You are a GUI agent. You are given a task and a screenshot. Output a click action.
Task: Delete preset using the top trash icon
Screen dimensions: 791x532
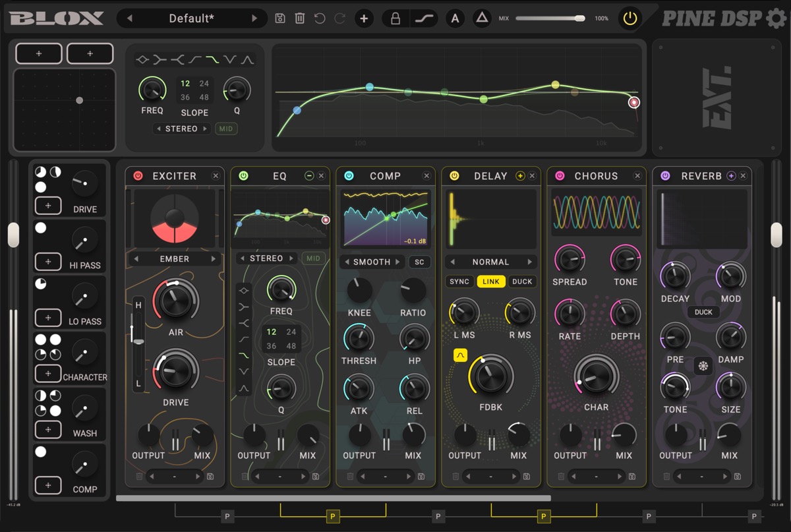click(300, 18)
